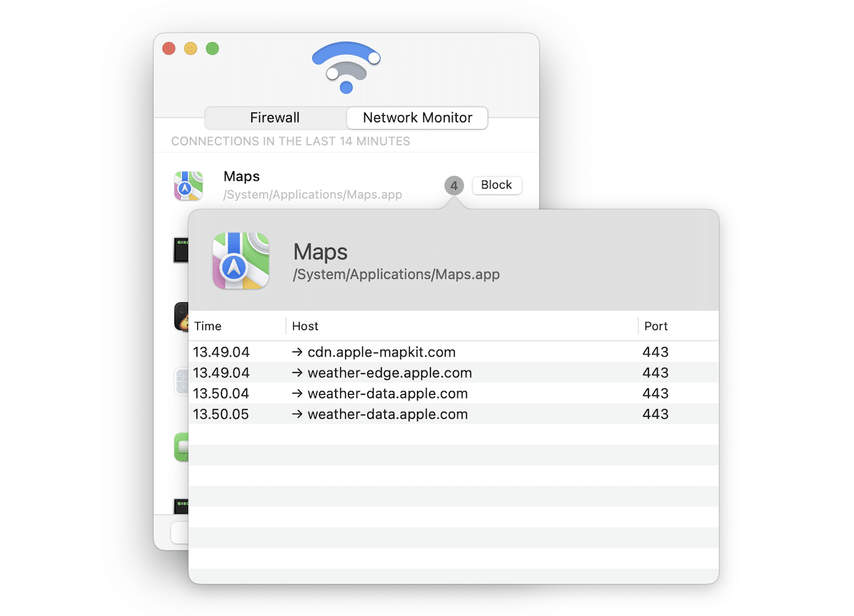Select weather-data.apple.com at 13.50.05

coord(454,414)
